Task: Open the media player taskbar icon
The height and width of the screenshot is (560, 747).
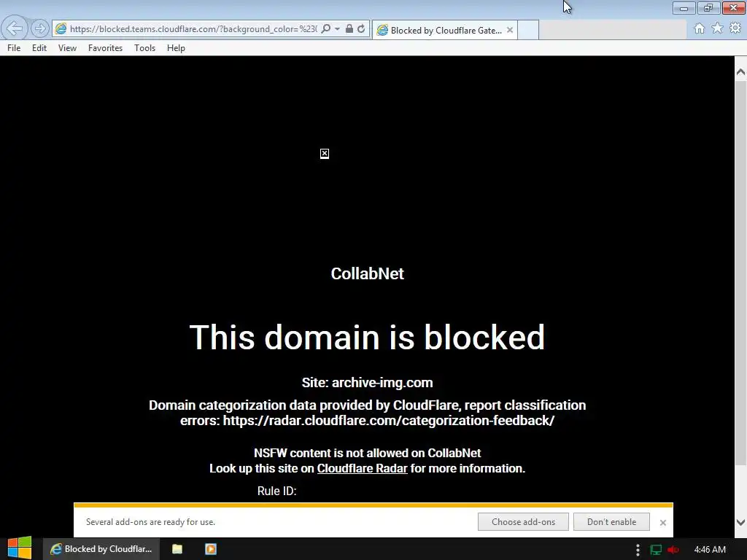Action: [x=211, y=549]
